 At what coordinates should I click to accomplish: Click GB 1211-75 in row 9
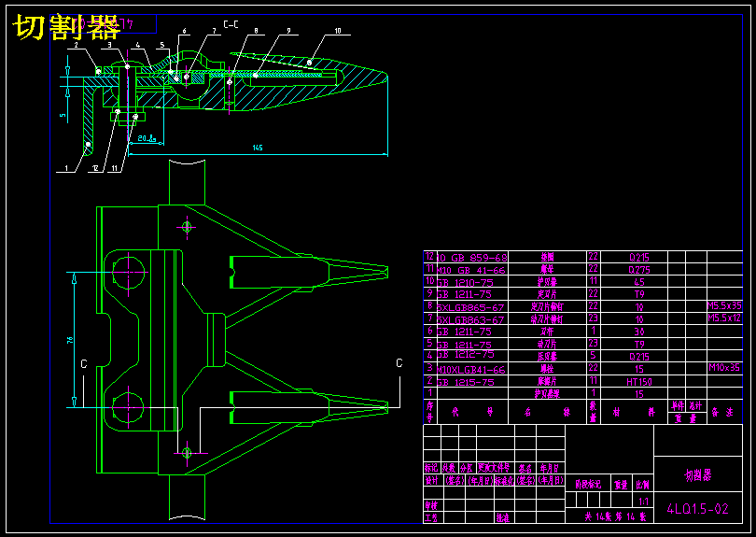click(464, 294)
